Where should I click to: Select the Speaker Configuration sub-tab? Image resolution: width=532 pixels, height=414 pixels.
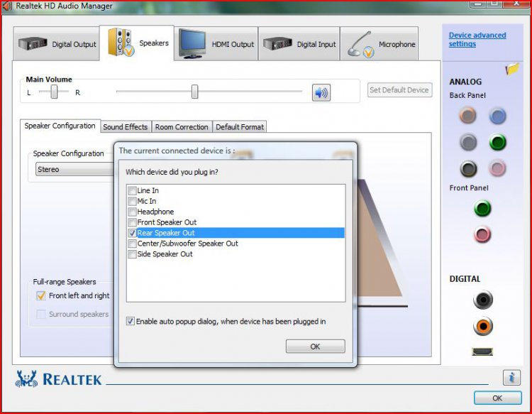60,126
